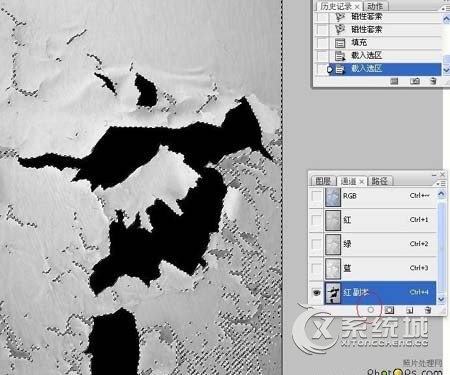Delete current history state trash icon
The image size is (450, 375).
[433, 81]
